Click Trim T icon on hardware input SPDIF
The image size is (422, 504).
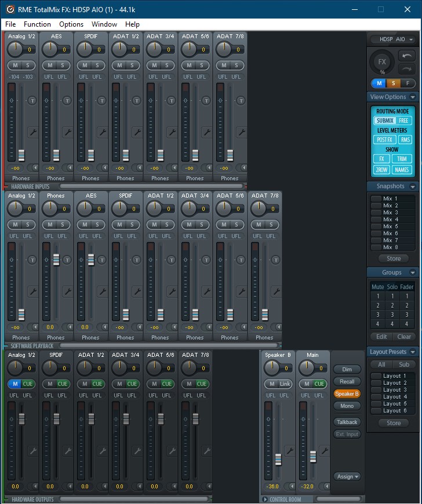[x=101, y=101]
